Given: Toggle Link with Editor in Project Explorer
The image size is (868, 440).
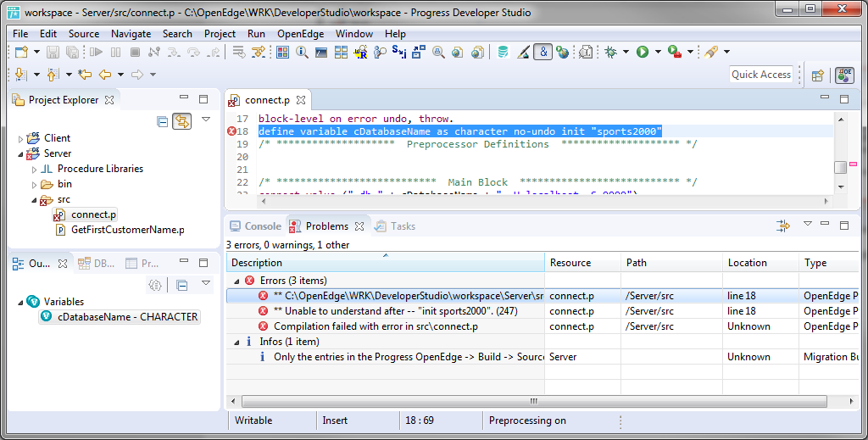Looking at the screenshot, I should (x=181, y=121).
